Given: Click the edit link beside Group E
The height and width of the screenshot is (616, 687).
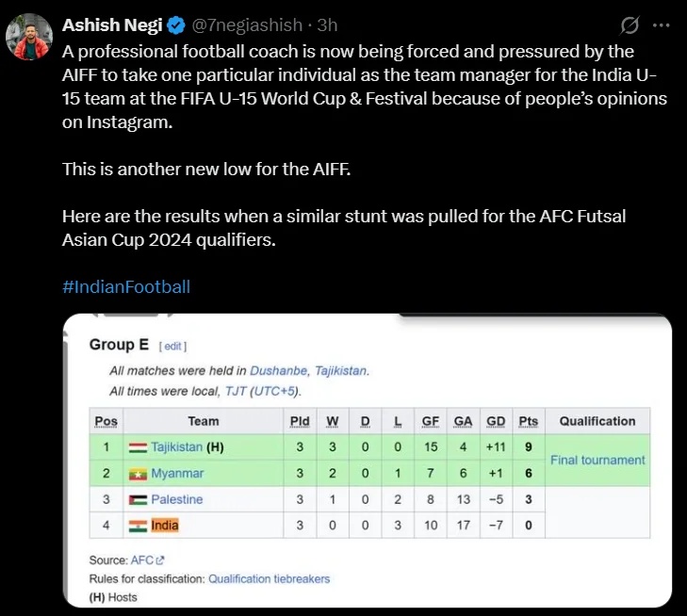Looking at the screenshot, I should click(173, 347).
